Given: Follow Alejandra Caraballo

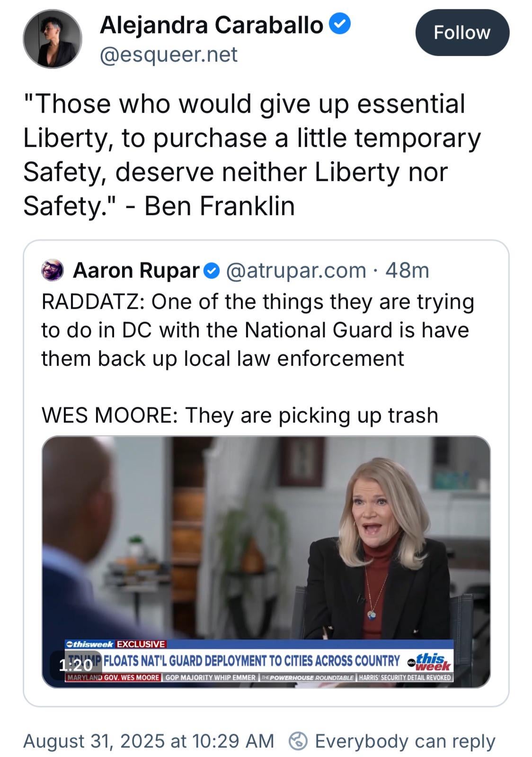Looking at the screenshot, I should 462,33.
